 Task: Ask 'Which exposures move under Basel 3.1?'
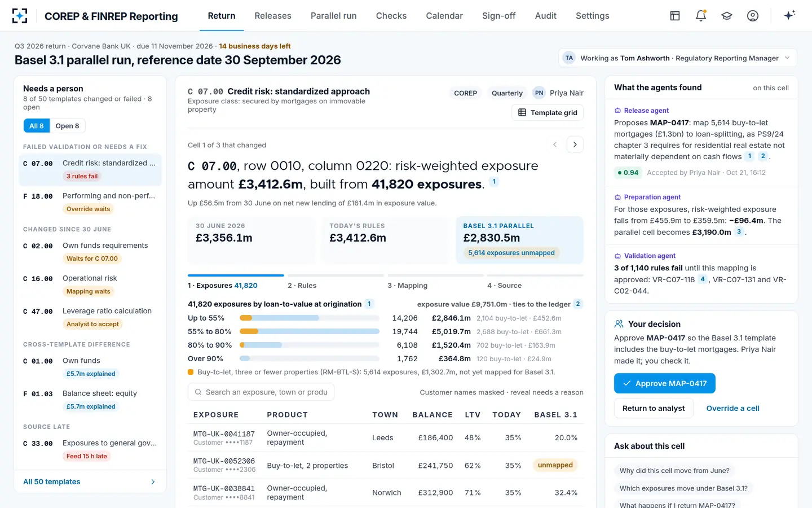coord(683,488)
